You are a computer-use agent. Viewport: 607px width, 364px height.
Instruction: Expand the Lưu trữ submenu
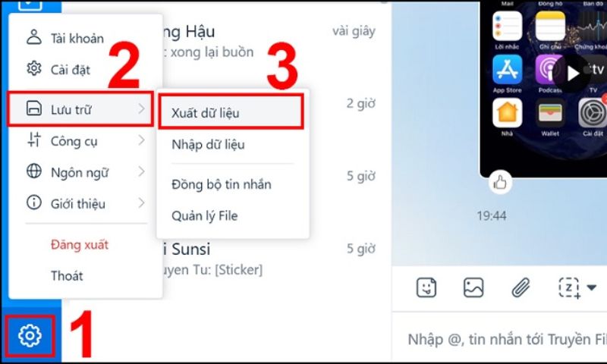(80, 109)
